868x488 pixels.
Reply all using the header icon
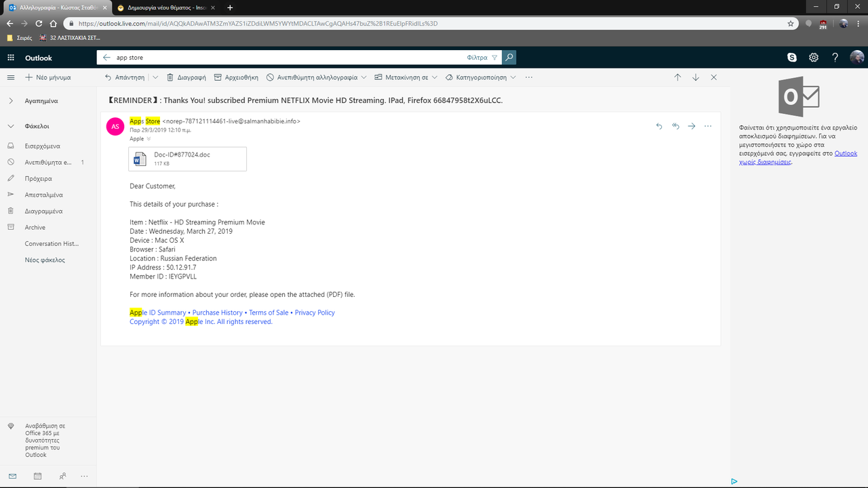[x=675, y=126]
